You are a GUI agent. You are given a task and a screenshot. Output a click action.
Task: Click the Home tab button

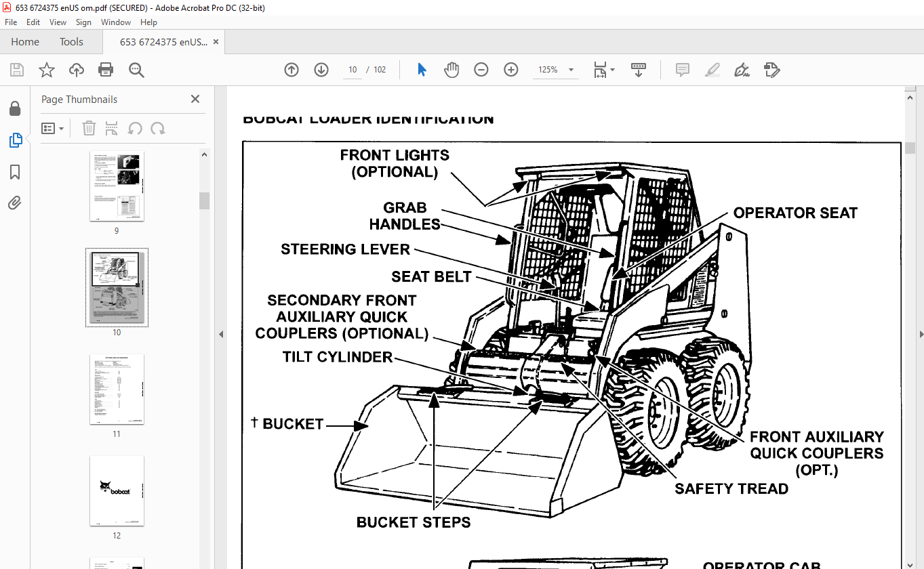click(x=25, y=42)
